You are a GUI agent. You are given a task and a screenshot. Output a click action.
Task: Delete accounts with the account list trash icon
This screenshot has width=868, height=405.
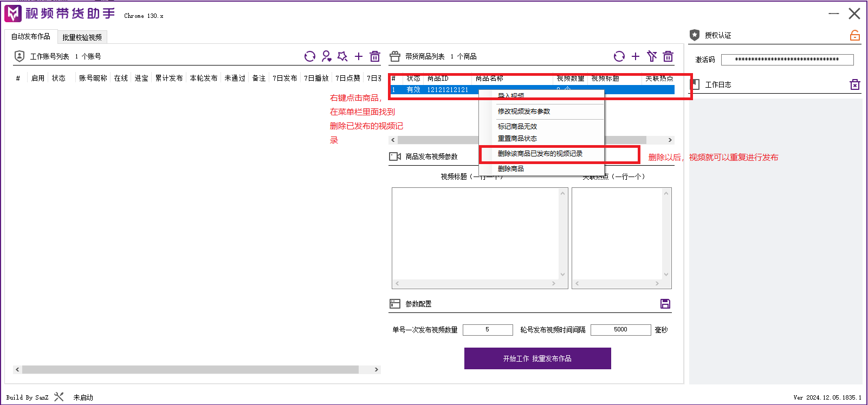click(x=375, y=56)
